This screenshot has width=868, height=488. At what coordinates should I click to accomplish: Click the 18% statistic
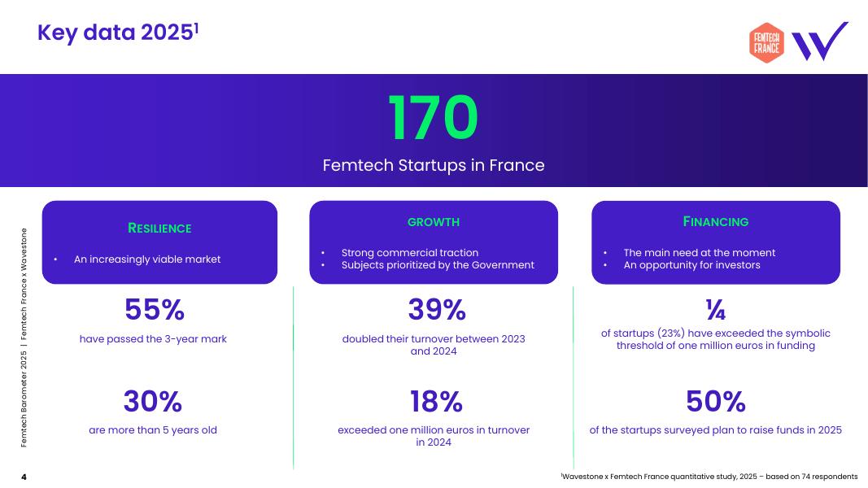click(436, 401)
